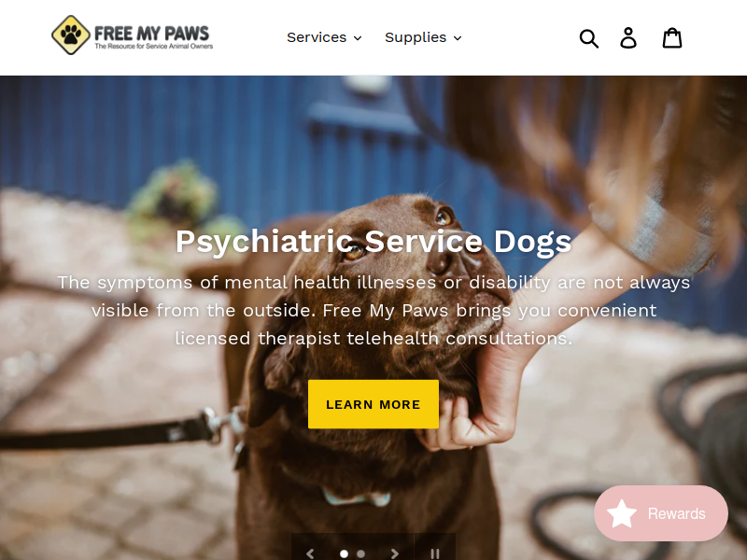Open the shopping cart bag icon
This screenshot has height=560, width=747.
672,37
